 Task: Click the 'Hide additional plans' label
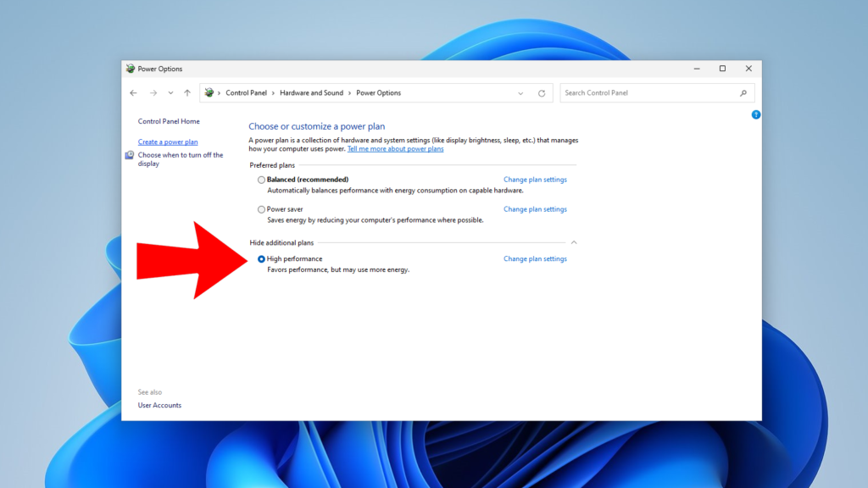[281, 243]
